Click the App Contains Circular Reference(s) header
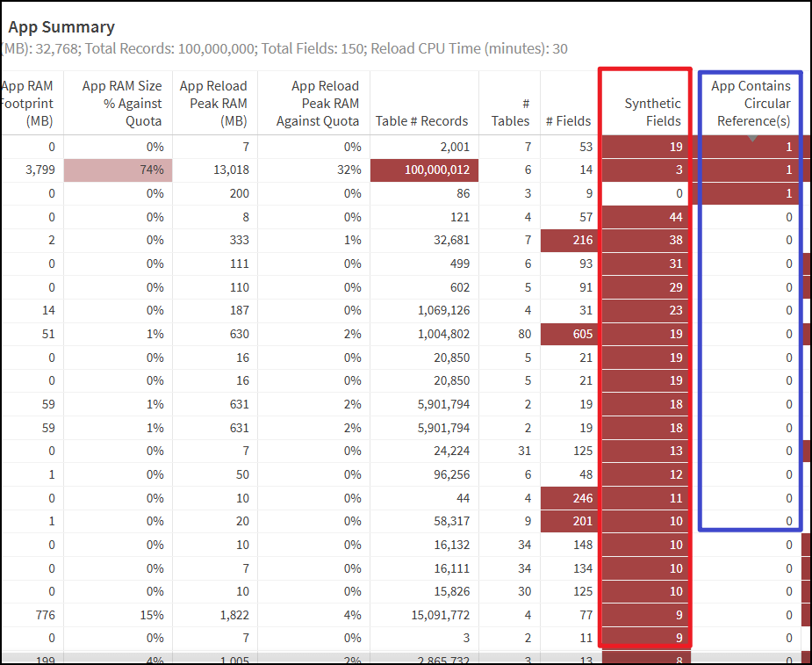The width and height of the screenshot is (812, 665). pos(751,104)
